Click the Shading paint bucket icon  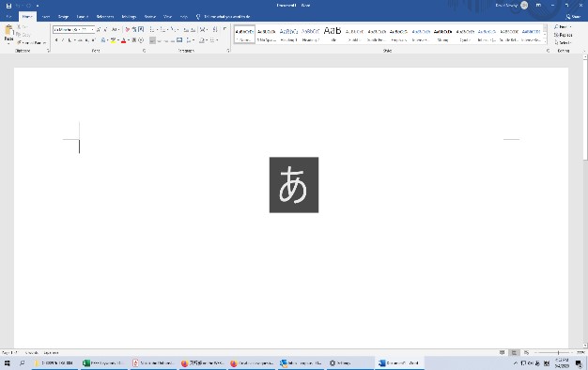(203, 40)
